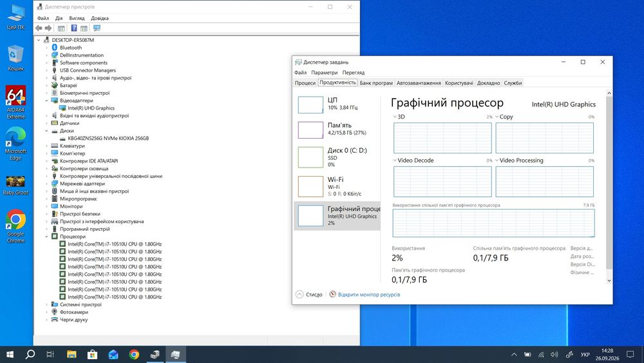Collapse the DESKTOP-ER5087M root node
This screenshot has width=644, height=363.
click(x=39, y=40)
